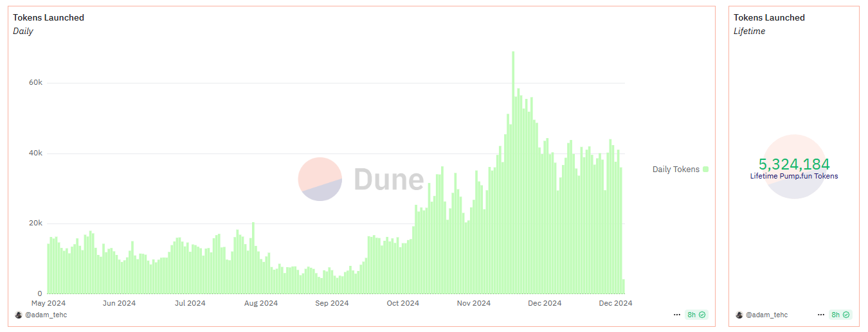Open @adam_tehc profile link under Lifetime panel
Image resolution: width=868 pixels, height=332 pixels.
tap(767, 315)
